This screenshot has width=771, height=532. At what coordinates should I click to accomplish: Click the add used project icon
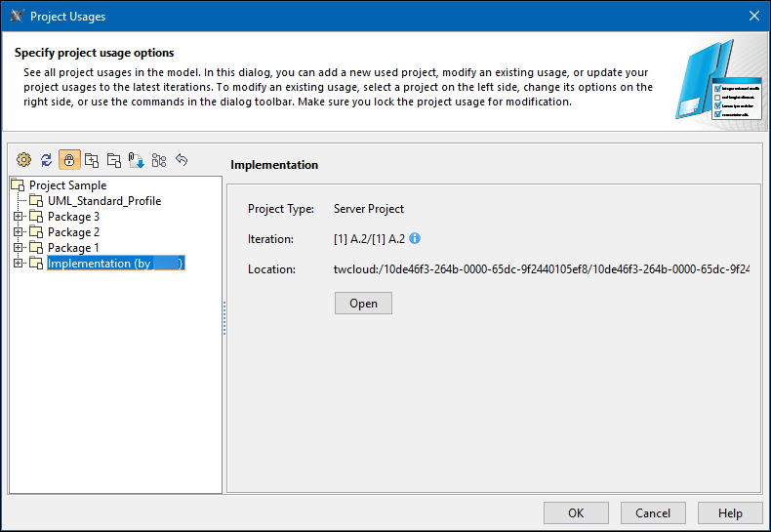pyautogui.click(x=92, y=160)
